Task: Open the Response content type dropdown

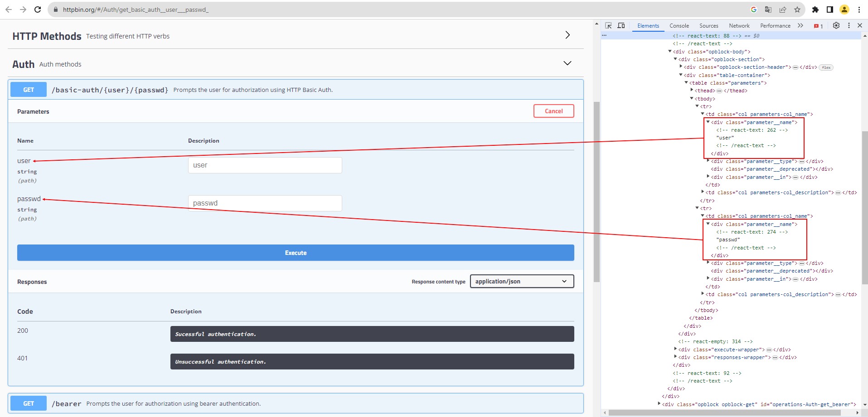Action: [522, 281]
